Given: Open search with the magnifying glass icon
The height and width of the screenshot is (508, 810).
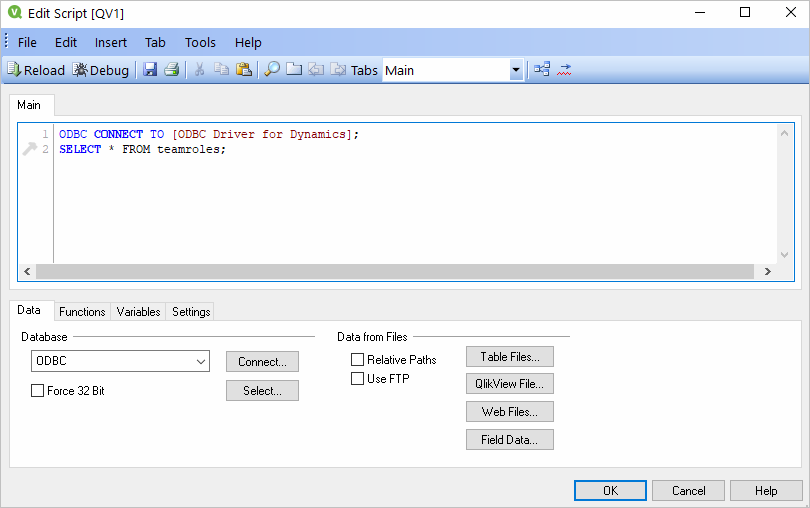Looking at the screenshot, I should click(x=272, y=70).
